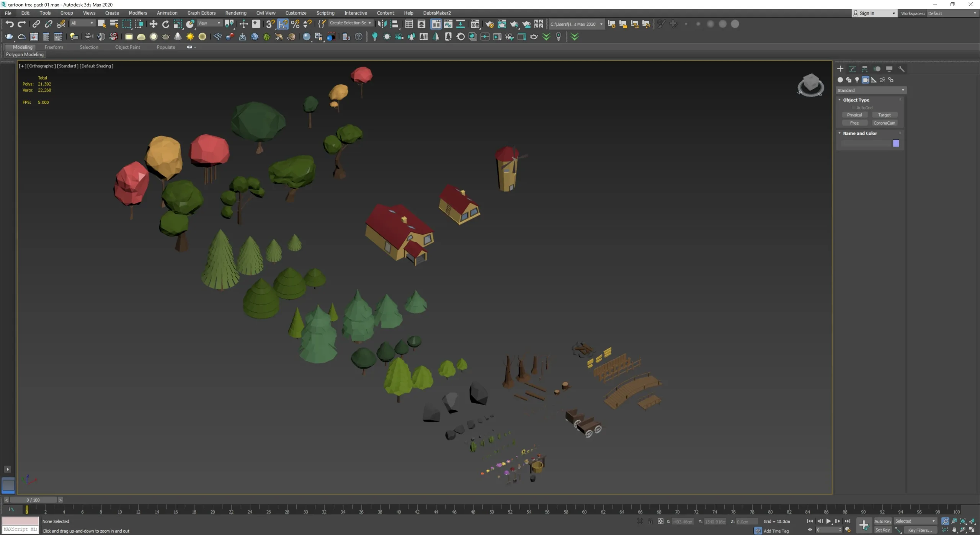Screen dimensions: 980x535
Task: Toggle Auto Key mode
Action: point(883,521)
